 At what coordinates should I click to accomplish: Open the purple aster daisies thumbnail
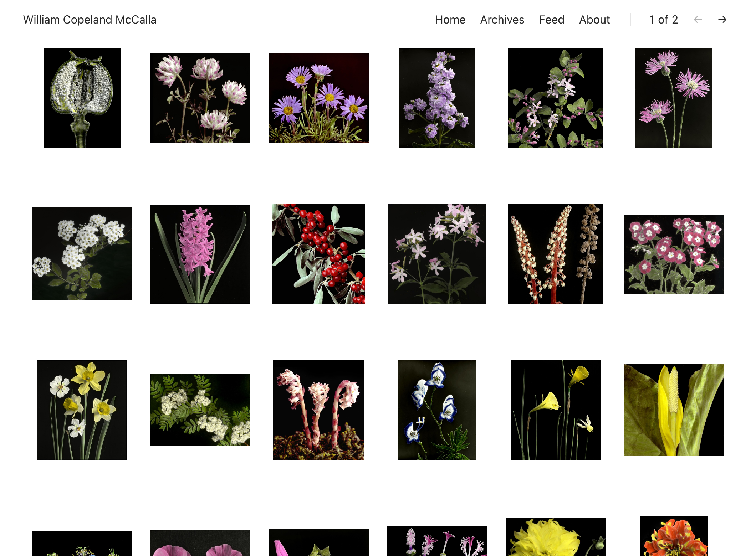click(x=319, y=98)
